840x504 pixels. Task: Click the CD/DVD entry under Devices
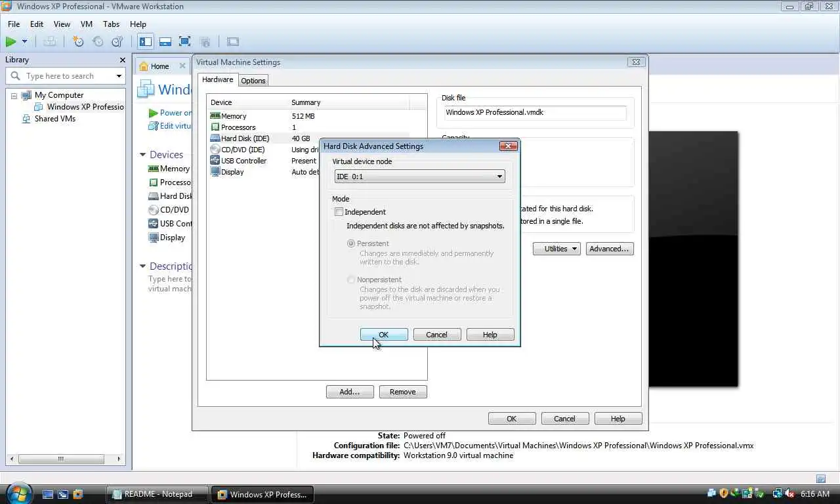click(x=169, y=210)
